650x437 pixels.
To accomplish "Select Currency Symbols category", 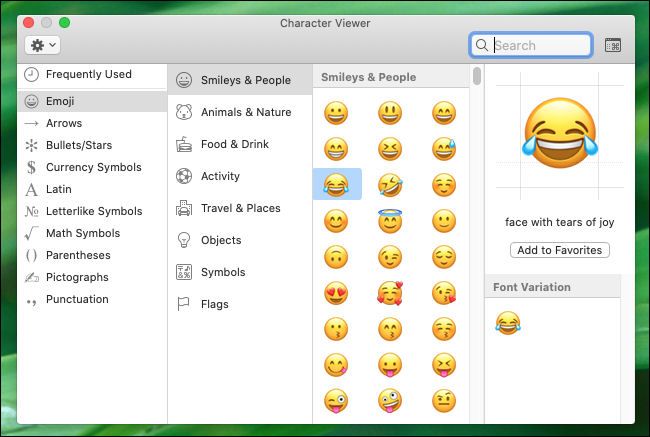I will (92, 167).
